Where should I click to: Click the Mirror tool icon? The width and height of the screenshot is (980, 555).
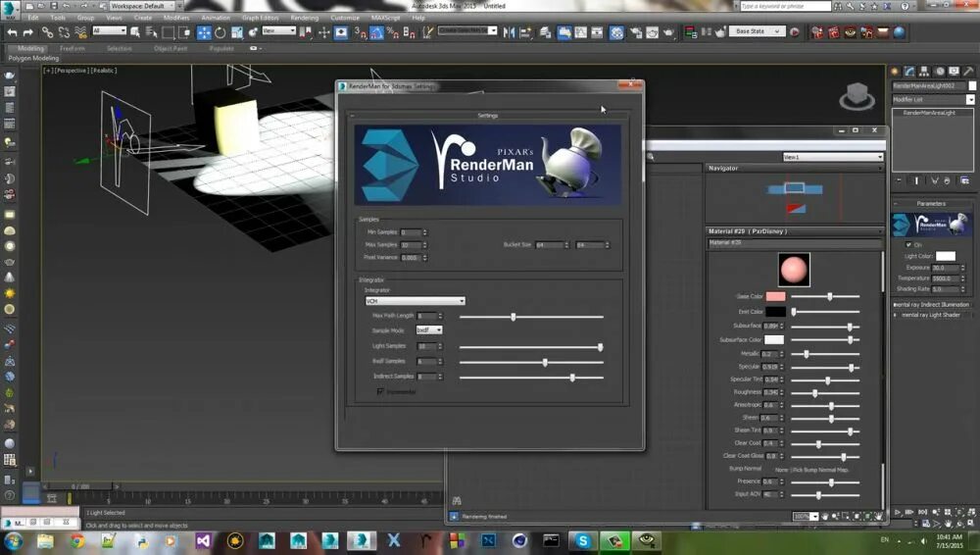(x=510, y=32)
